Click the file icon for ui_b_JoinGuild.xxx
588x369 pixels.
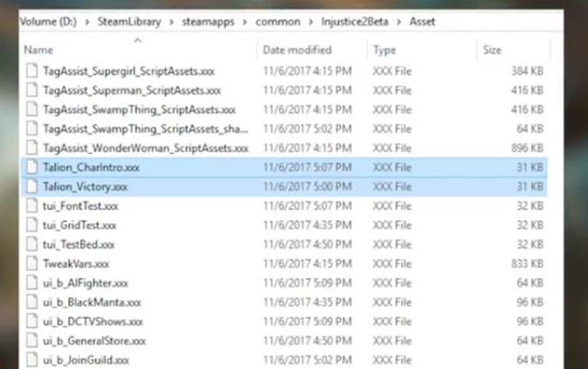pyautogui.click(x=32, y=359)
